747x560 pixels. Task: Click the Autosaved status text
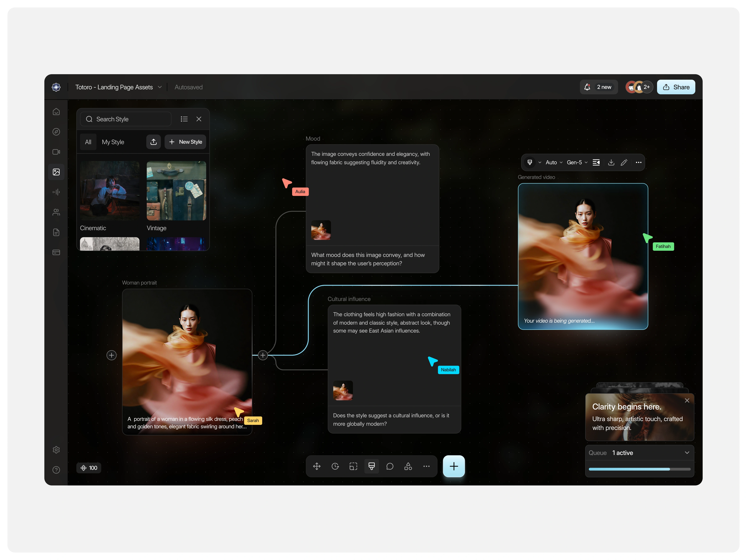click(x=188, y=87)
